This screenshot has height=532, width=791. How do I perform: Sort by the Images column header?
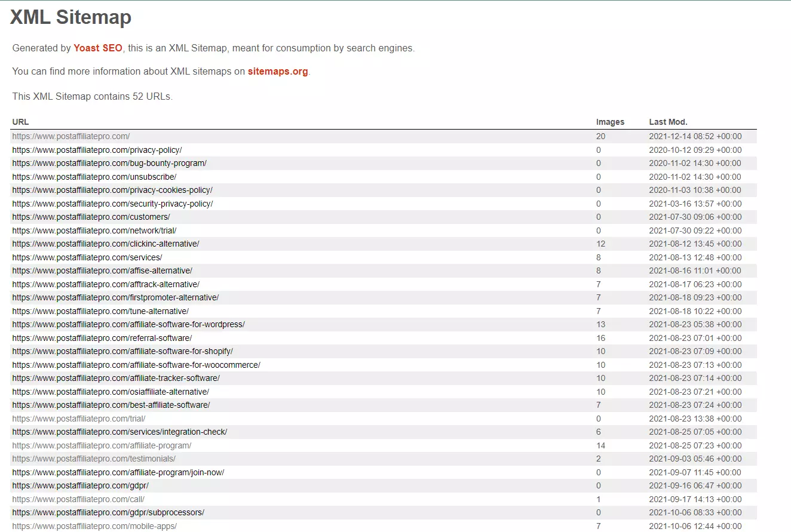click(x=610, y=121)
